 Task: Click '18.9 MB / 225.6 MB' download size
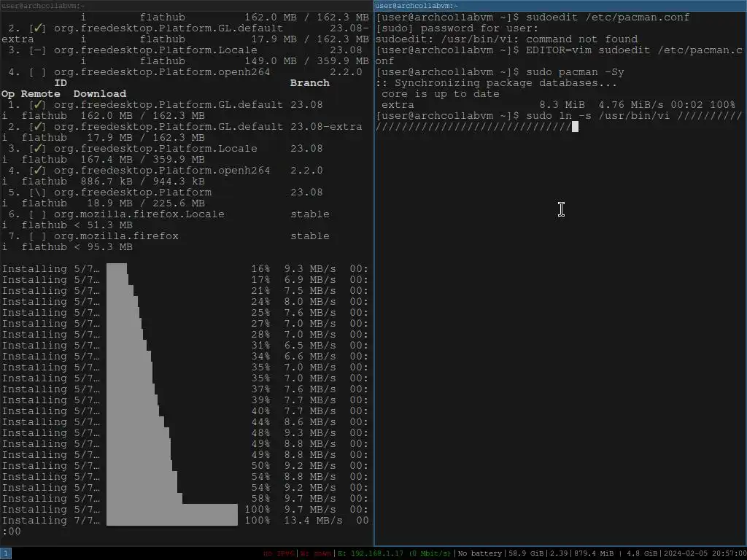145,203
